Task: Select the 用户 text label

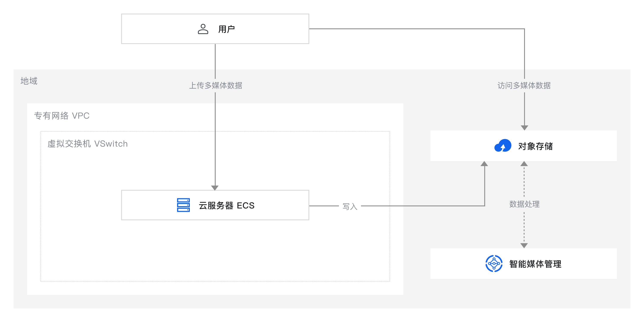Action: (x=226, y=29)
